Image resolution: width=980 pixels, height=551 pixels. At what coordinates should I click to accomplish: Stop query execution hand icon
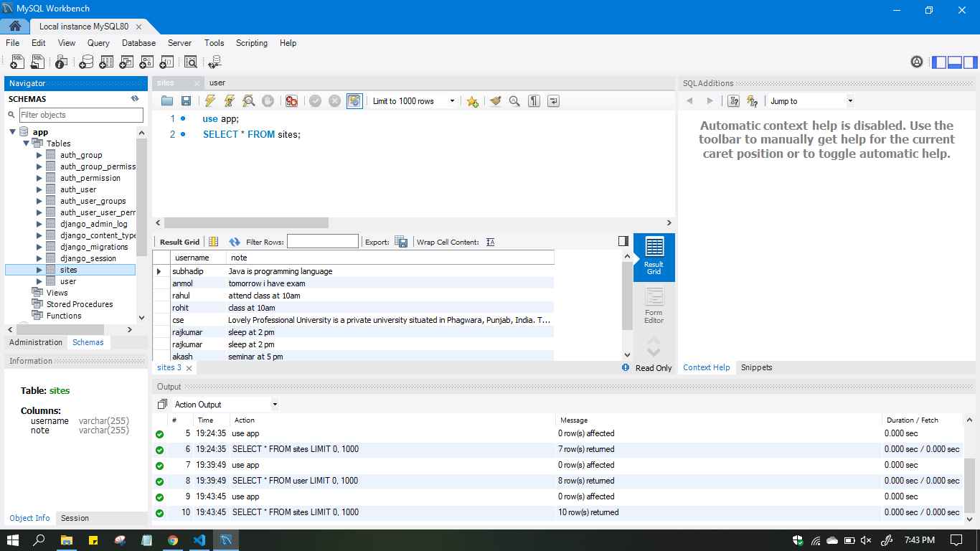pos(268,101)
